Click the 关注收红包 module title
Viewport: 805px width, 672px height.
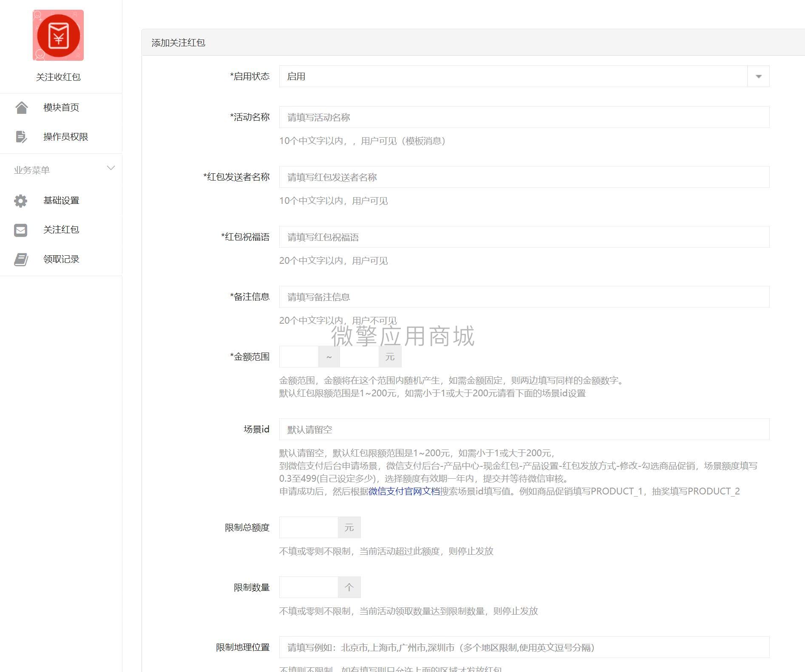pyautogui.click(x=58, y=77)
